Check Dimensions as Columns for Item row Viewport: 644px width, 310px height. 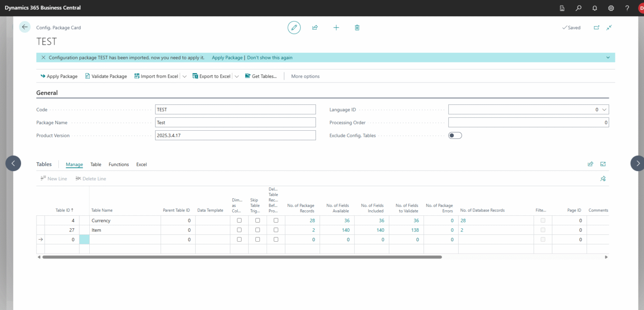239,230
